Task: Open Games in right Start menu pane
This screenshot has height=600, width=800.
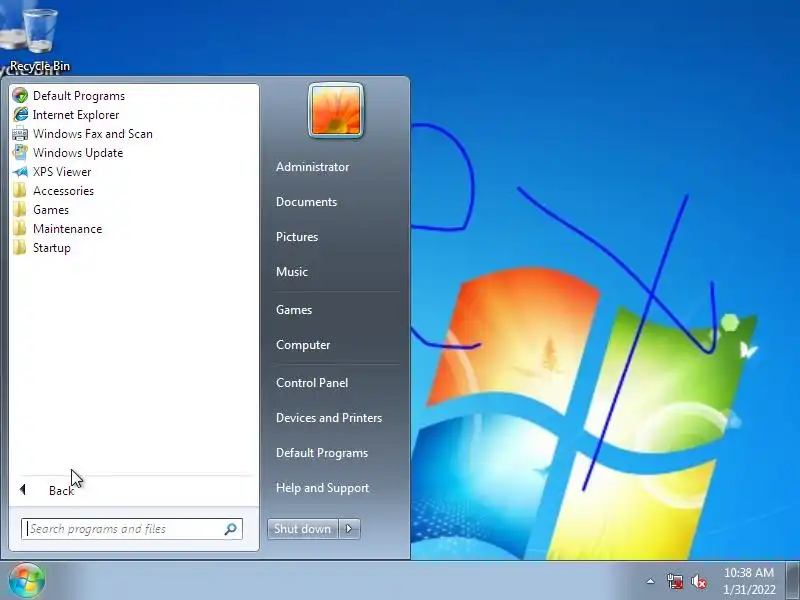Action: (x=293, y=310)
